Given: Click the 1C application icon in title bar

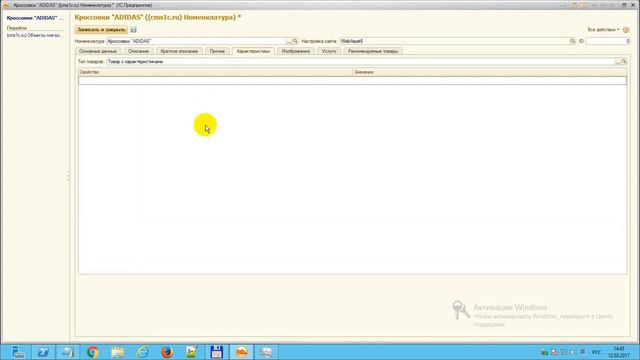Looking at the screenshot, I should pos(6,5).
